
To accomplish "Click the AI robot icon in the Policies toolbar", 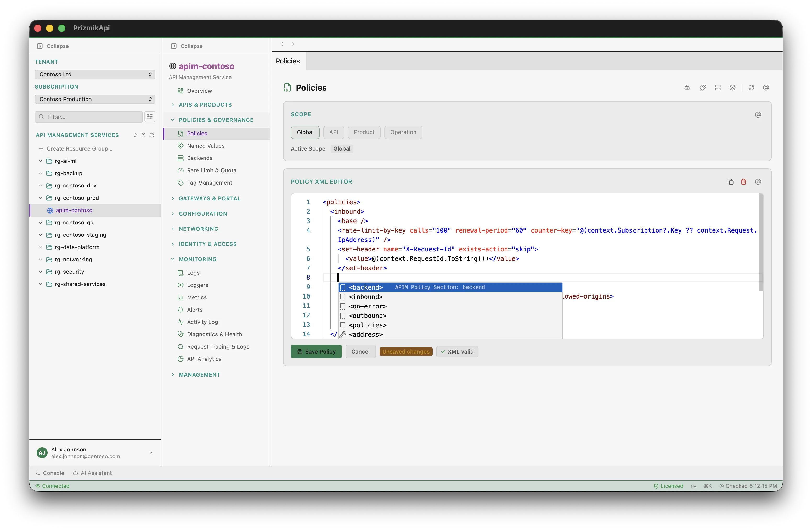I will point(687,87).
